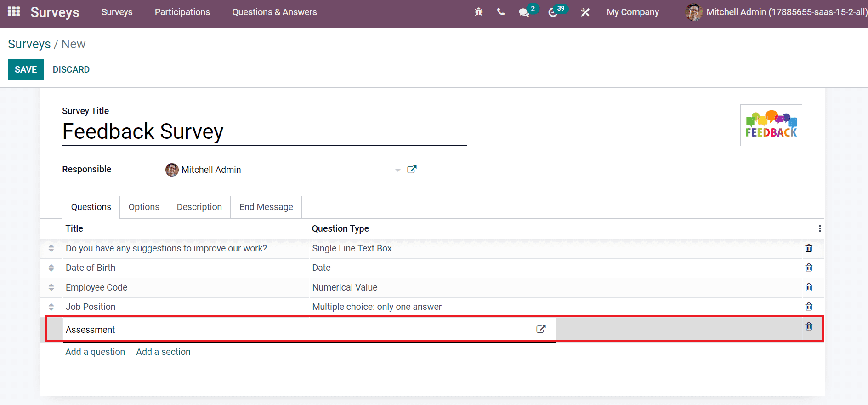This screenshot has height=405, width=868.
Task: Click drag handle of Employee Code
Action: click(x=51, y=287)
